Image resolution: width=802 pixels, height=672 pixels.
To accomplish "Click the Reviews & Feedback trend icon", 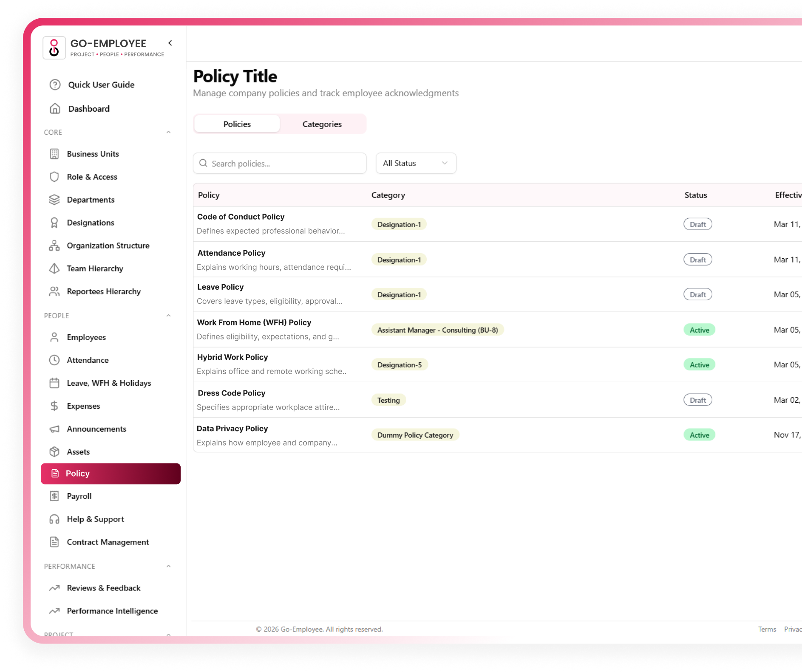I will (x=54, y=588).
